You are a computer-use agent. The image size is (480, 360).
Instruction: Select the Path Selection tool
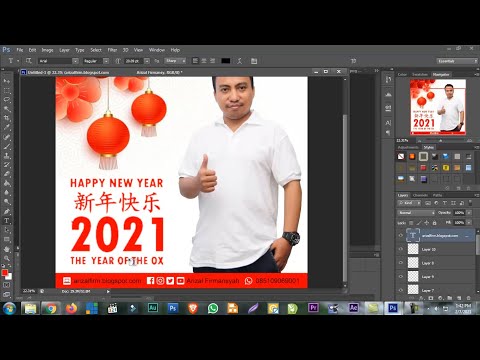tap(7, 230)
